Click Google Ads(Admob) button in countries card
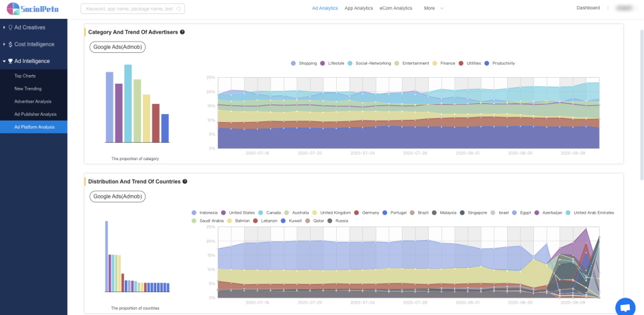644x315 pixels. tap(117, 196)
